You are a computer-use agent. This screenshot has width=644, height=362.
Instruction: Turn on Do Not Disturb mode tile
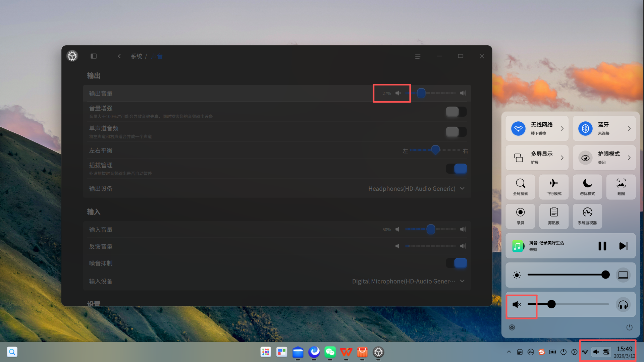pos(587,187)
